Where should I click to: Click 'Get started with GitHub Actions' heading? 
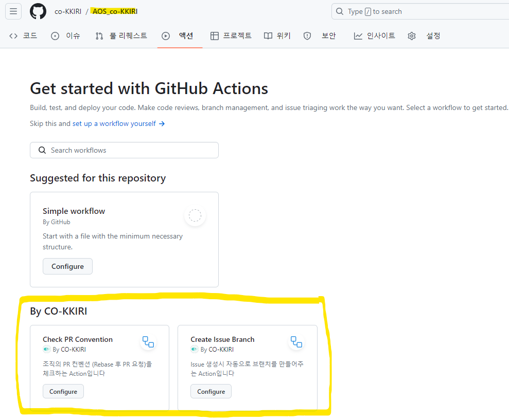click(x=149, y=88)
